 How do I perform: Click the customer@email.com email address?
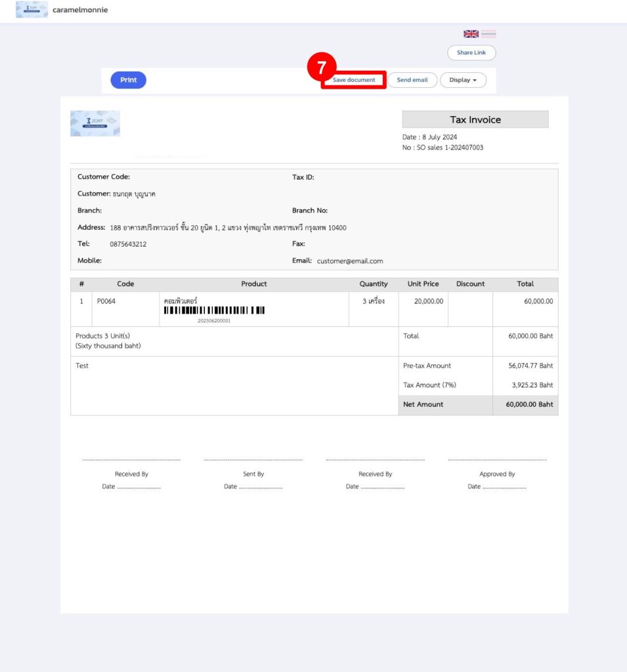coord(352,261)
